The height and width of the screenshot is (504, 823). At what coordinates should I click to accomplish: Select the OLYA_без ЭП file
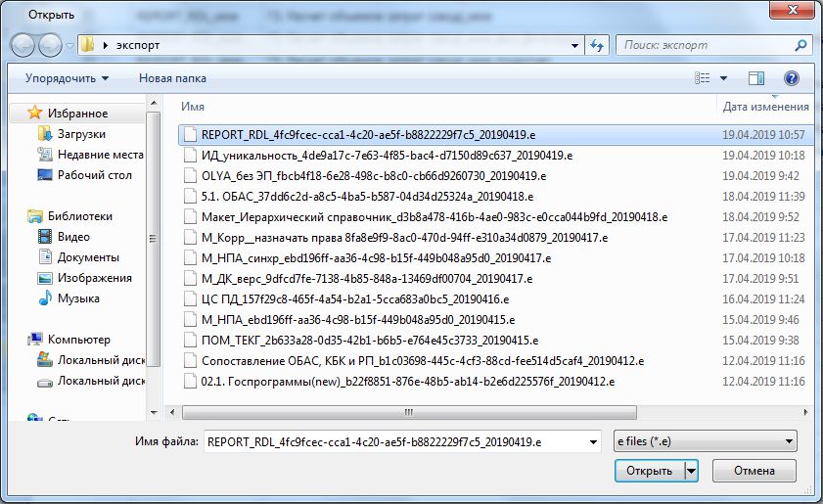click(373, 176)
